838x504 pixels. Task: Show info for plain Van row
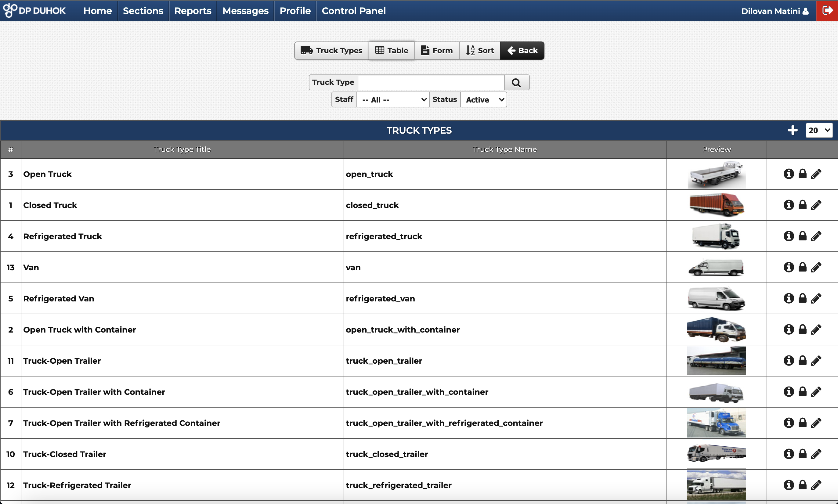tap(788, 267)
